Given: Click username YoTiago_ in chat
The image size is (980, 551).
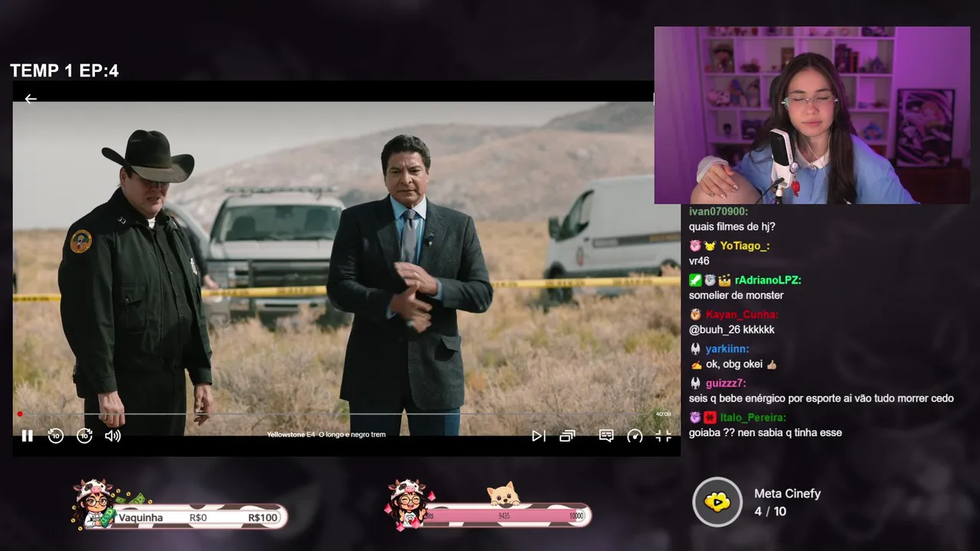Looking at the screenshot, I should pos(744,246).
